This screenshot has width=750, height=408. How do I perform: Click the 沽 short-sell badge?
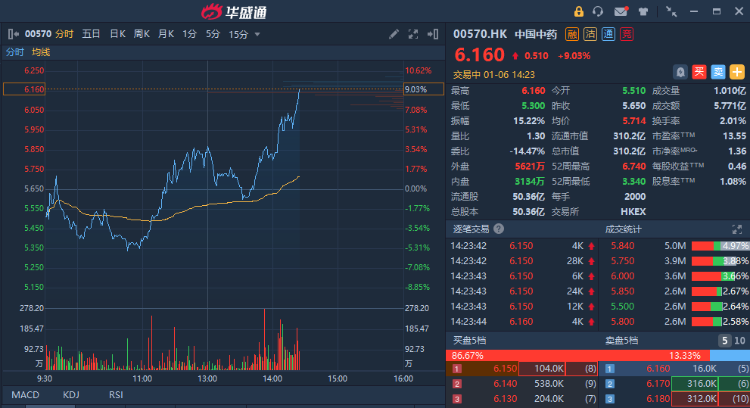click(x=590, y=34)
